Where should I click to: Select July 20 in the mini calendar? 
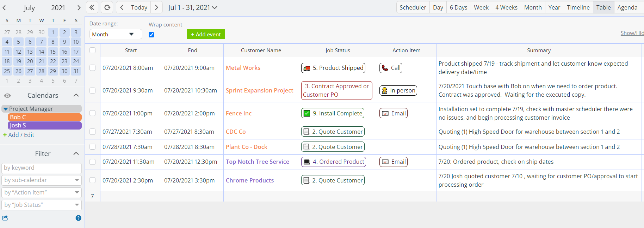pyautogui.click(x=30, y=61)
